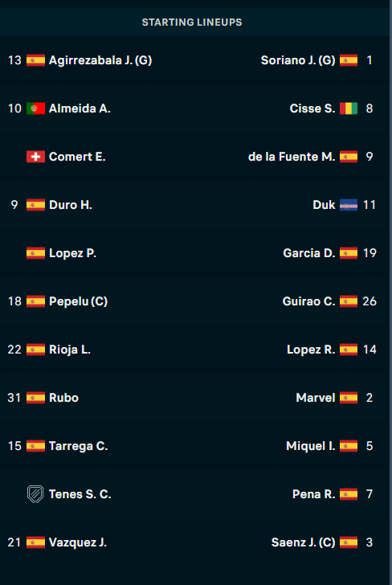The width and height of the screenshot is (392, 585).
Task: Open the Marvel player page
Action: click(x=316, y=398)
